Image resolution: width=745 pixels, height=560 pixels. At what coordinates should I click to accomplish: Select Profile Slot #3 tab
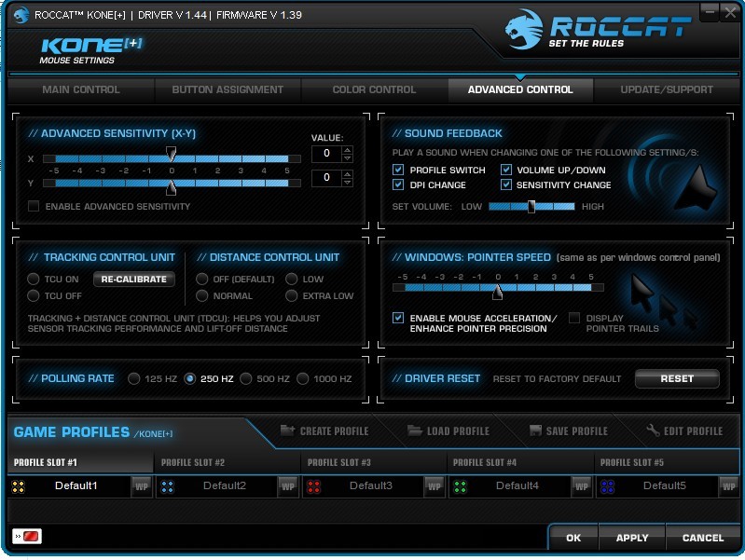(x=374, y=463)
